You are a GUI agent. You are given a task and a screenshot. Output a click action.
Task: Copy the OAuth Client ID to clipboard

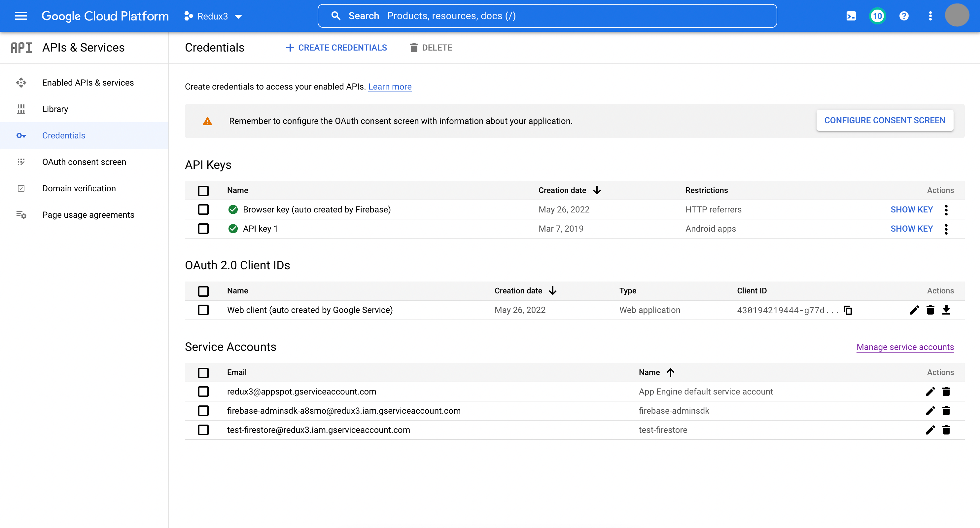[x=848, y=310]
